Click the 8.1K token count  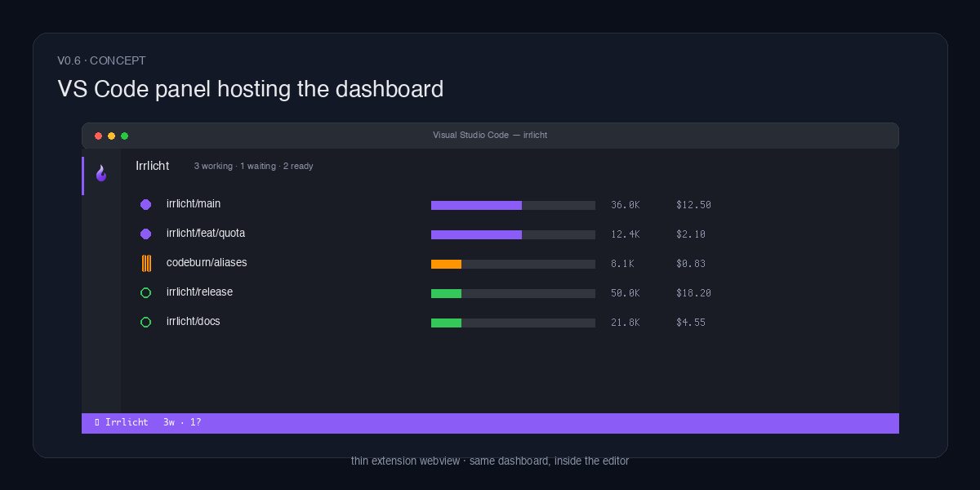(x=622, y=264)
